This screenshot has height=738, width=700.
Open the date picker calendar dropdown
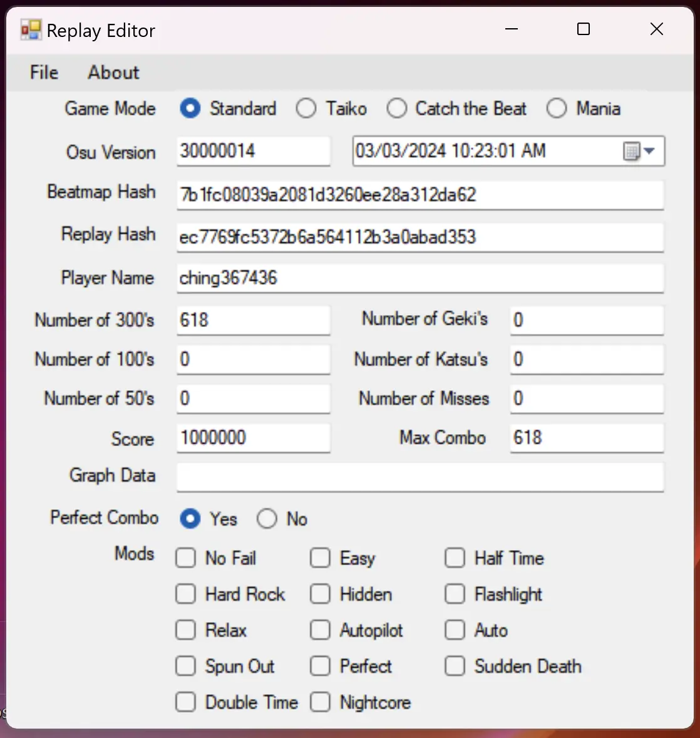click(640, 151)
